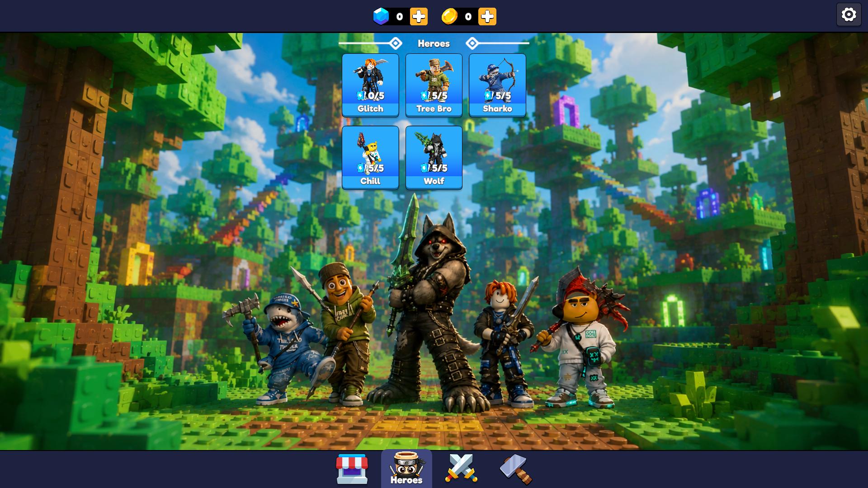The height and width of the screenshot is (488, 868).
Task: Open the hammer upgrade tab
Action: [x=516, y=469]
